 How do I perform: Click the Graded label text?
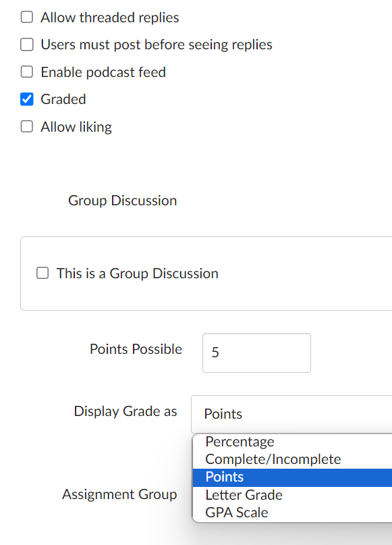tap(63, 99)
